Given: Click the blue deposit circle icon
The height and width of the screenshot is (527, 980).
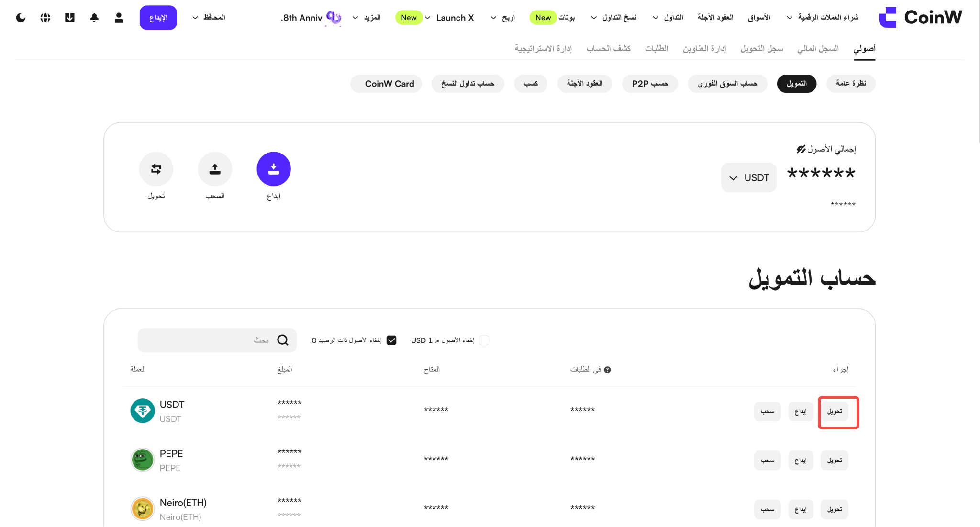Looking at the screenshot, I should [274, 169].
